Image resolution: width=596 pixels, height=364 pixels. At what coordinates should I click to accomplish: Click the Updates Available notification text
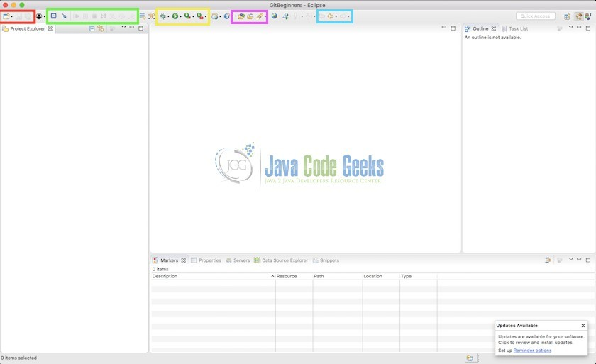pyautogui.click(x=541, y=339)
